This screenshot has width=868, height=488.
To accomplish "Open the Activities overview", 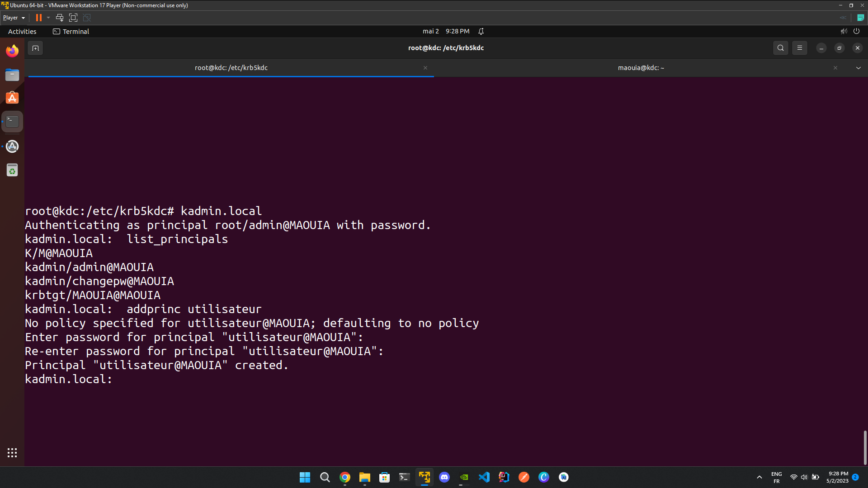I will 22,31.
